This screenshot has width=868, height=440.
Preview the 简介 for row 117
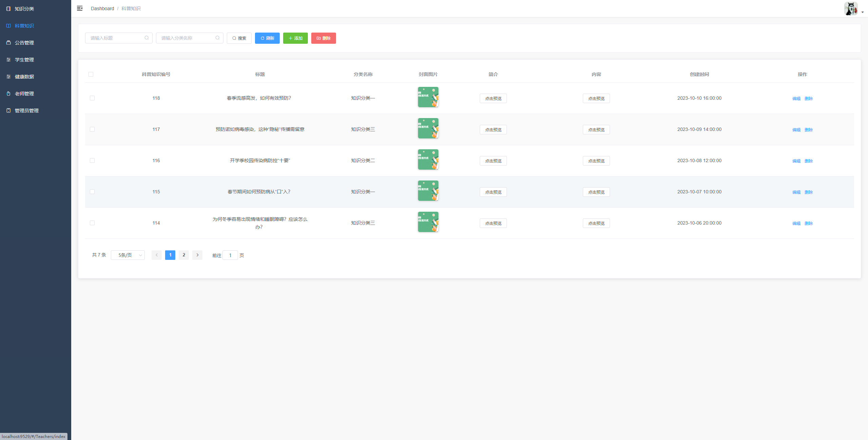click(x=493, y=130)
